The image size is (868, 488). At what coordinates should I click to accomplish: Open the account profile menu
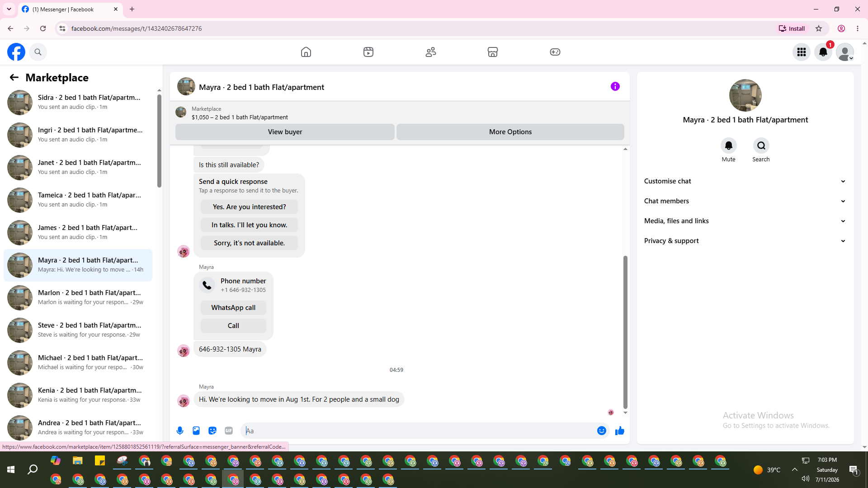[x=845, y=52]
